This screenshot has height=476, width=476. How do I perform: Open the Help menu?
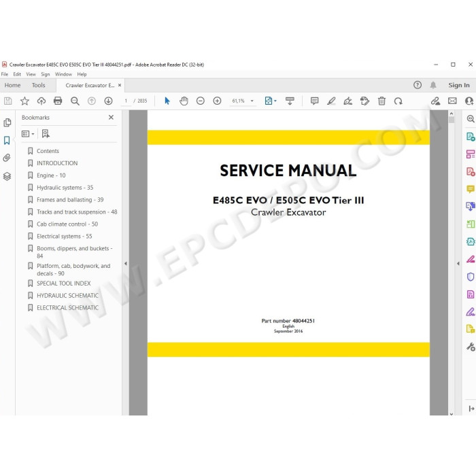click(82, 74)
